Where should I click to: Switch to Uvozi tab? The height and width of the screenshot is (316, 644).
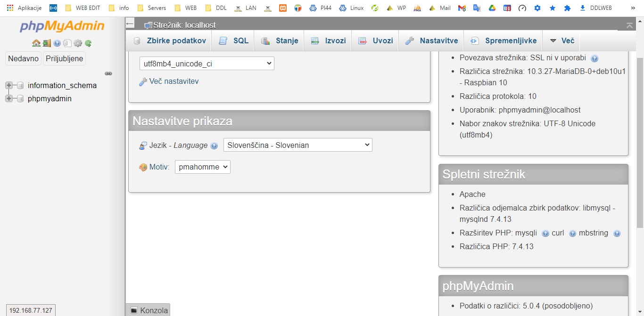click(376, 41)
